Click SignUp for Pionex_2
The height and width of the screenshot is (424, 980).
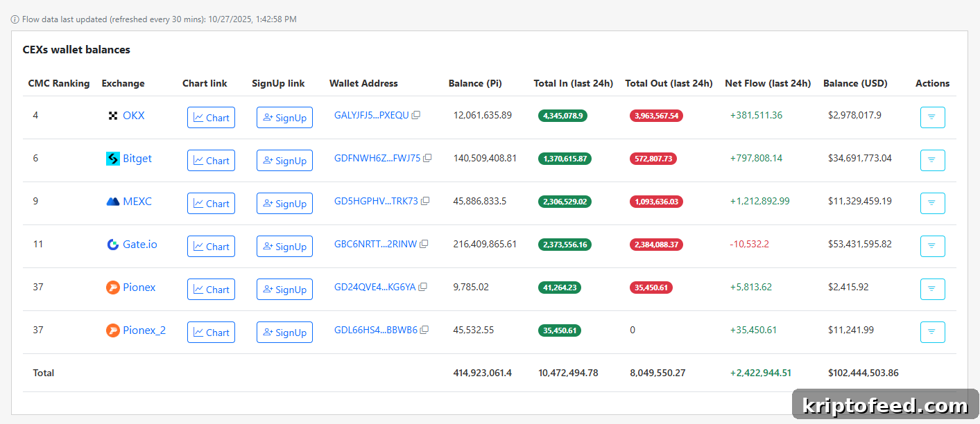coord(284,333)
